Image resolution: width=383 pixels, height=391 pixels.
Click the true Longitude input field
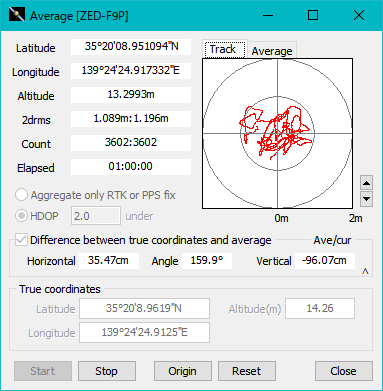(144, 332)
